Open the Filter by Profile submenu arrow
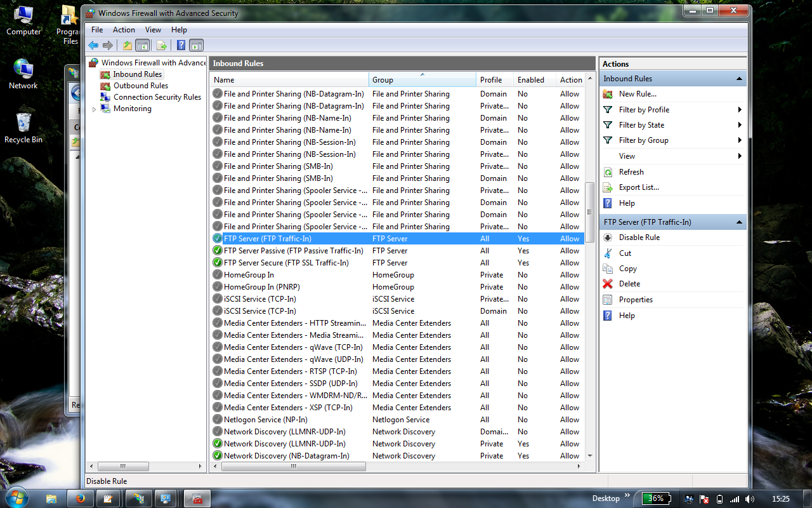The height and width of the screenshot is (508, 812). point(740,110)
